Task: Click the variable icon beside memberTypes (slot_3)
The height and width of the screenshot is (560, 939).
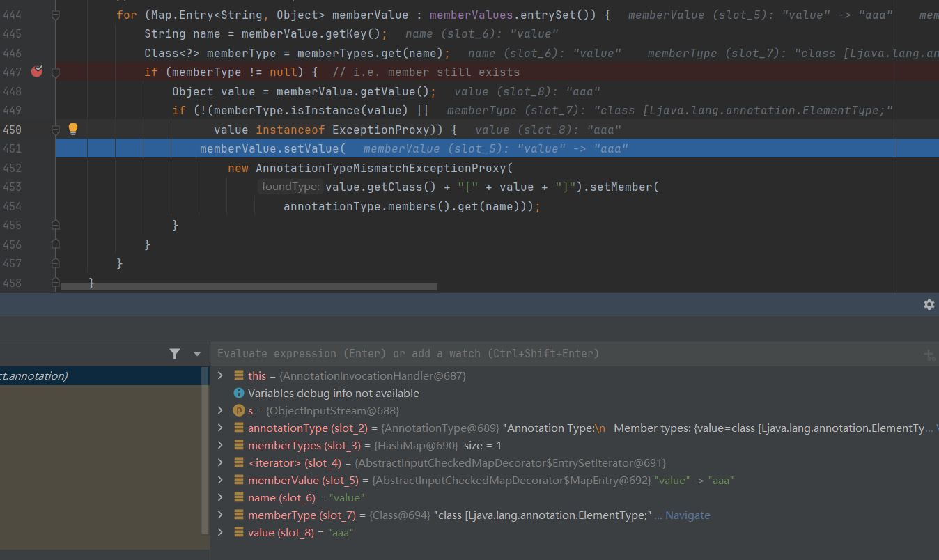Action: (x=239, y=446)
